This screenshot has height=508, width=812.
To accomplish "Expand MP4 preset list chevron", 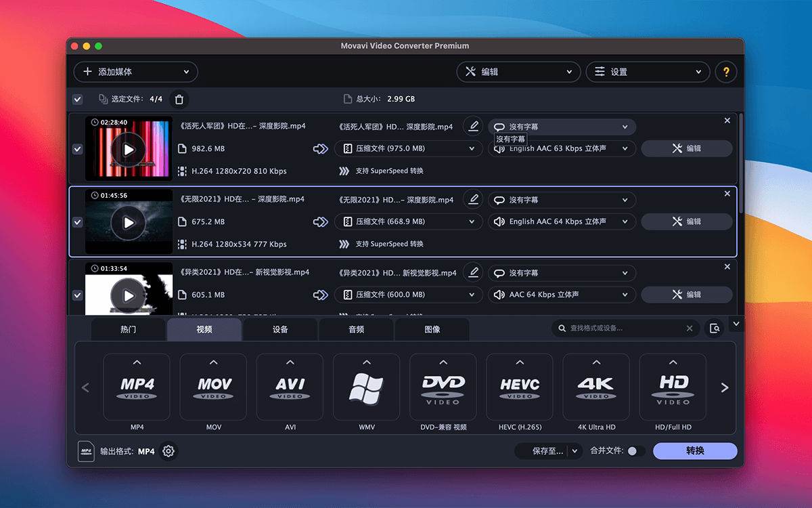I will click(x=137, y=362).
